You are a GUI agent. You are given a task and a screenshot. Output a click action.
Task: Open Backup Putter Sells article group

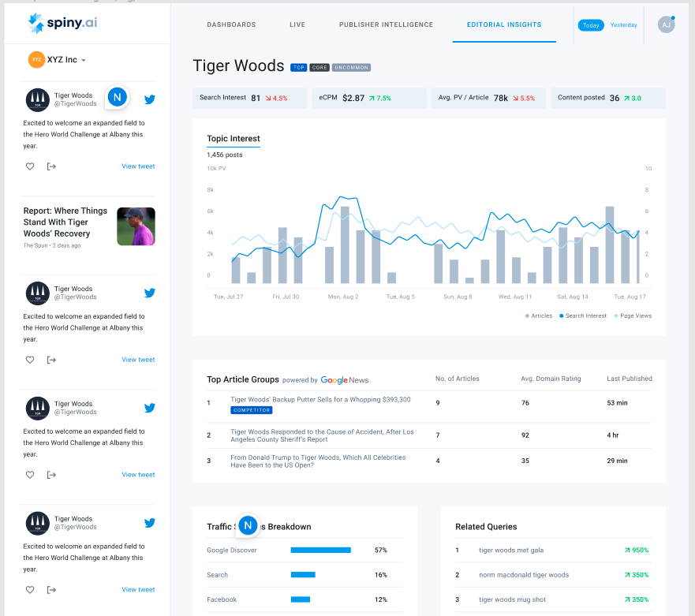320,400
